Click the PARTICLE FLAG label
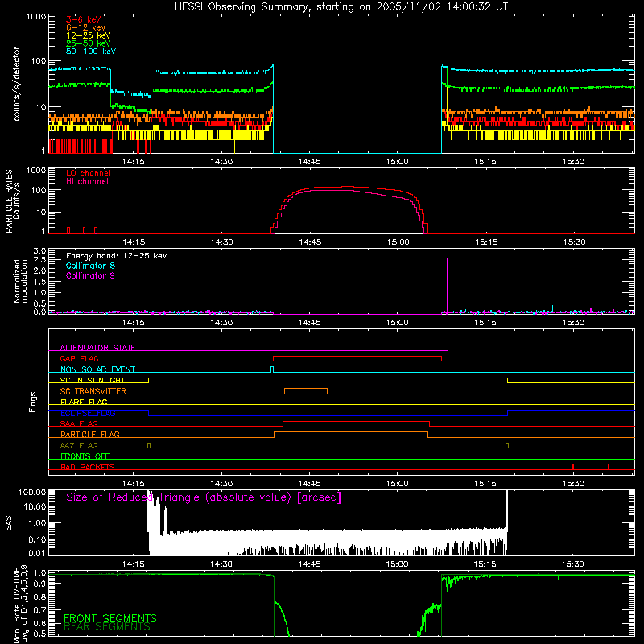The image size is (644, 644). pyautogui.click(x=90, y=434)
